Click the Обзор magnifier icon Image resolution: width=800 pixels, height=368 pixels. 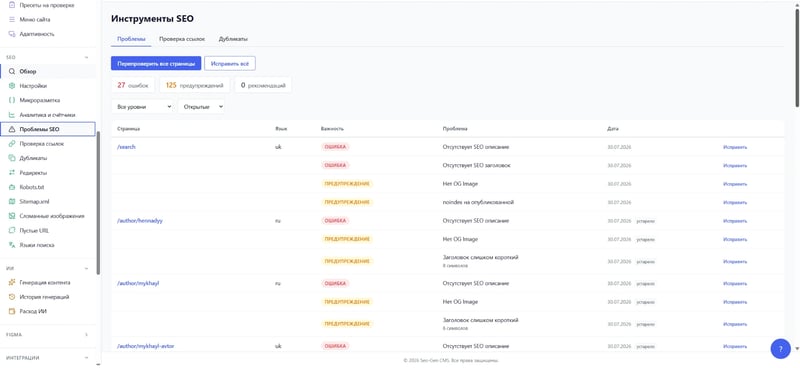click(x=12, y=71)
